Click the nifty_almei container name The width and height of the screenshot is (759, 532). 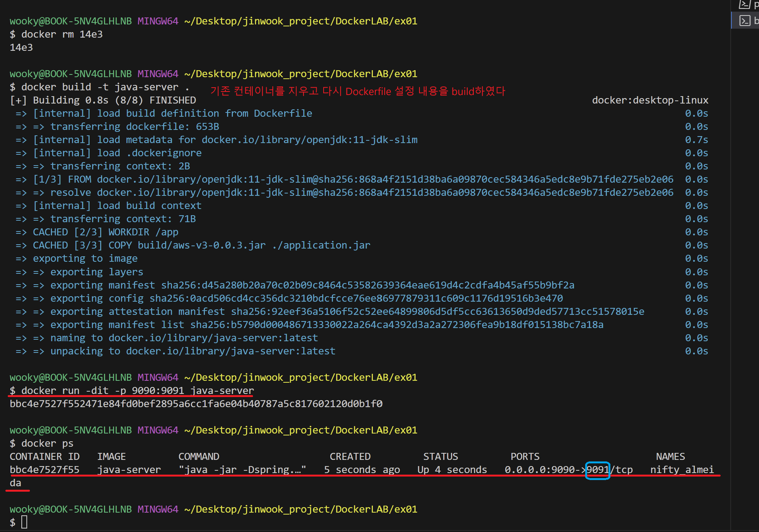point(682,470)
